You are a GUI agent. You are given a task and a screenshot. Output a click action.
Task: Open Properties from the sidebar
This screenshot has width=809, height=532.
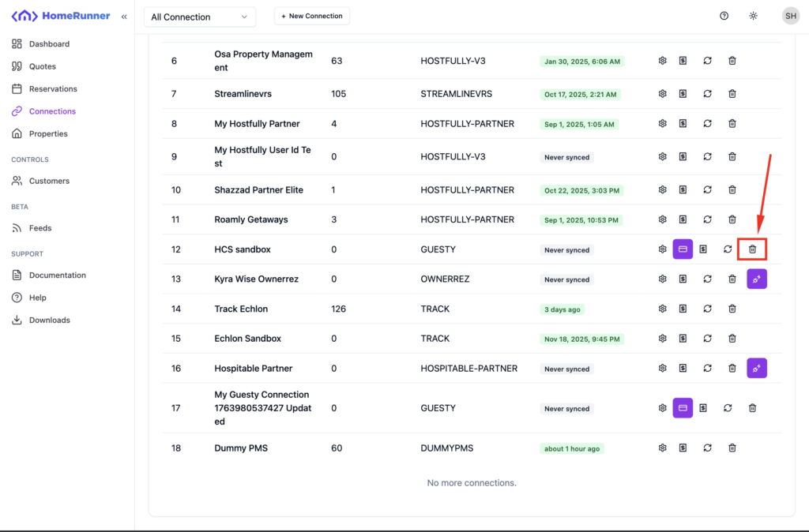(x=48, y=134)
